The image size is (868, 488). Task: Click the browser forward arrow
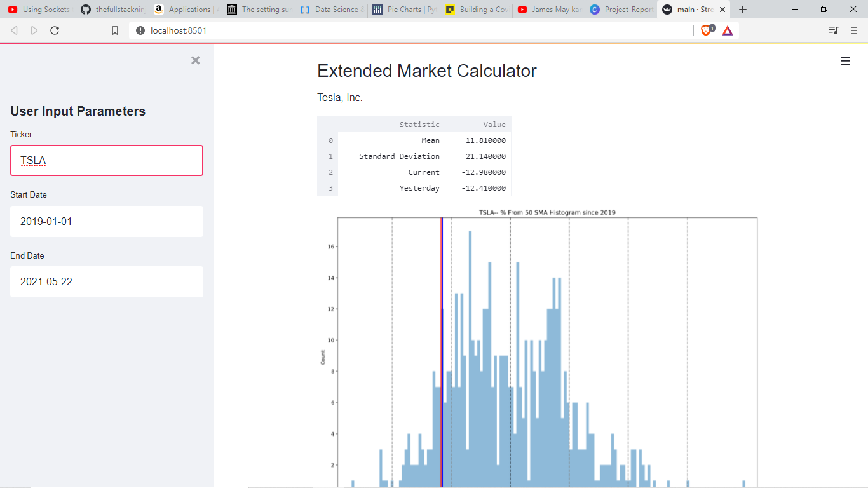(34, 30)
